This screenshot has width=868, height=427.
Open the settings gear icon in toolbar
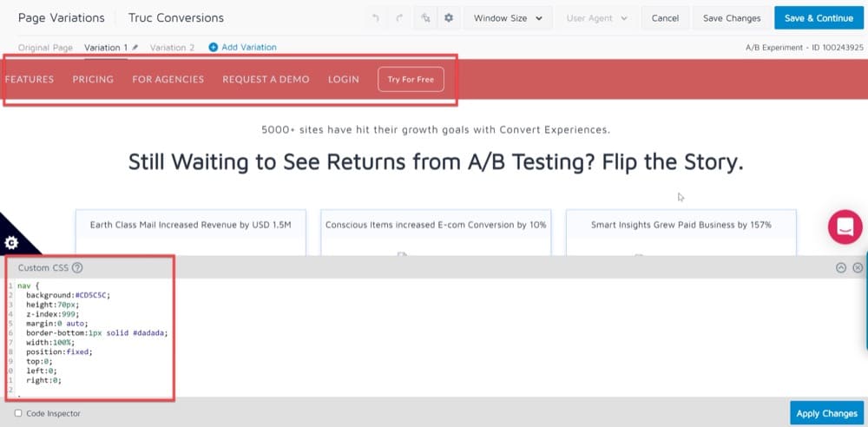449,17
